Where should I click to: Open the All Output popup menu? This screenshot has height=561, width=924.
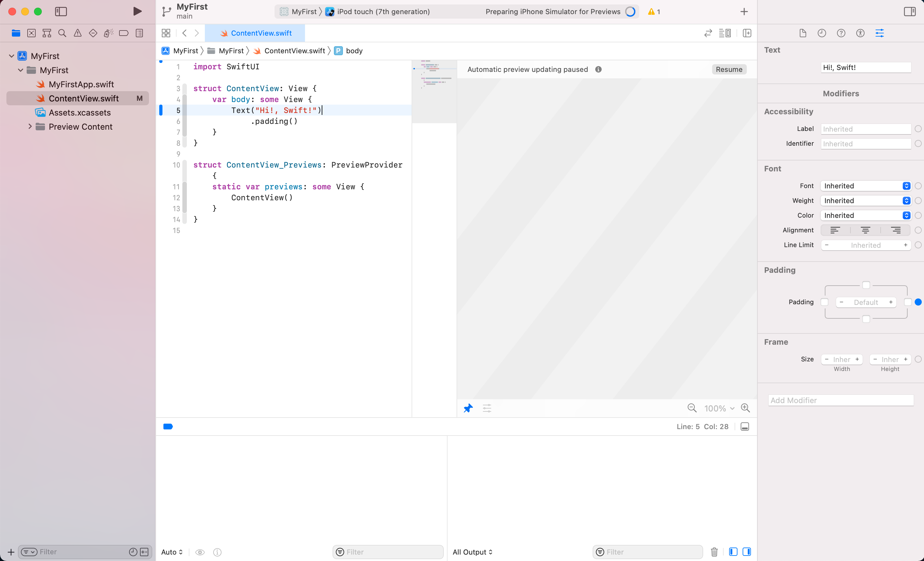click(x=472, y=552)
